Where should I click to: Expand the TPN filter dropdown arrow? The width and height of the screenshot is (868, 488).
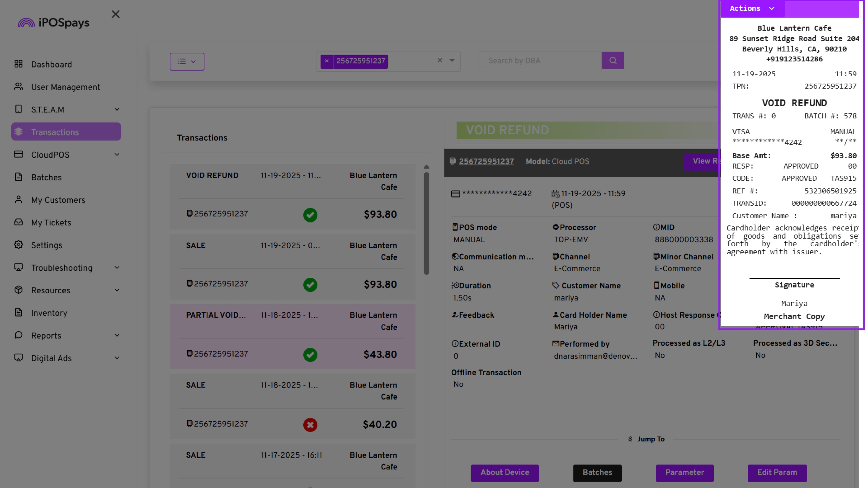click(x=452, y=61)
